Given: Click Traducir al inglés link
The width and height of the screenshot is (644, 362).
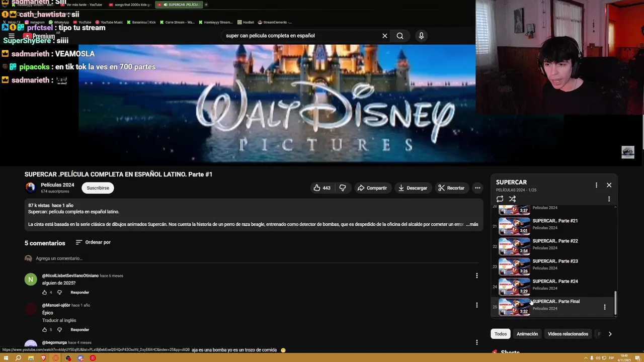Looking at the screenshot, I should click(x=59, y=320).
